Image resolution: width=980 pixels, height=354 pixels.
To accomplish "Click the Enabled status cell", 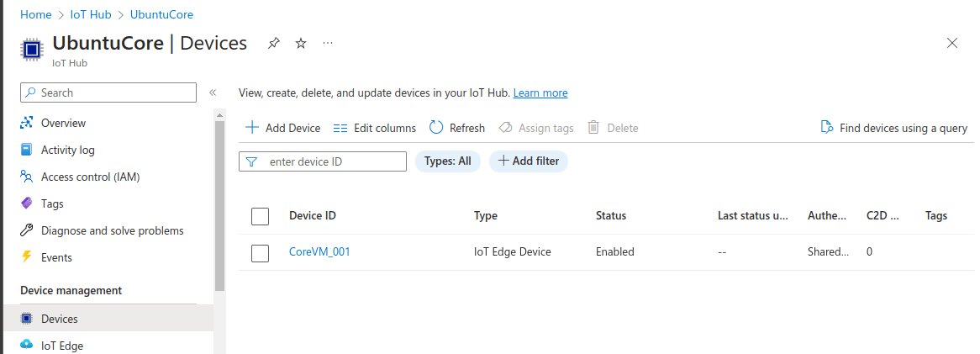I will tap(615, 252).
